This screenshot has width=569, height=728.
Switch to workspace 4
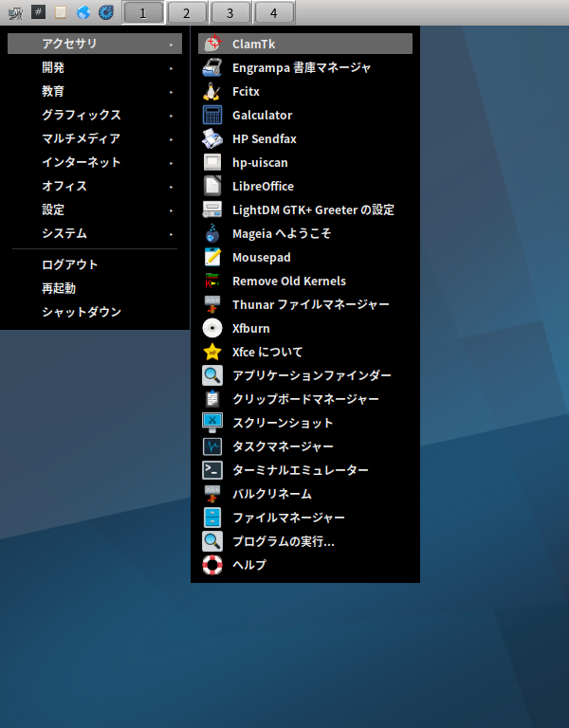coord(273,12)
